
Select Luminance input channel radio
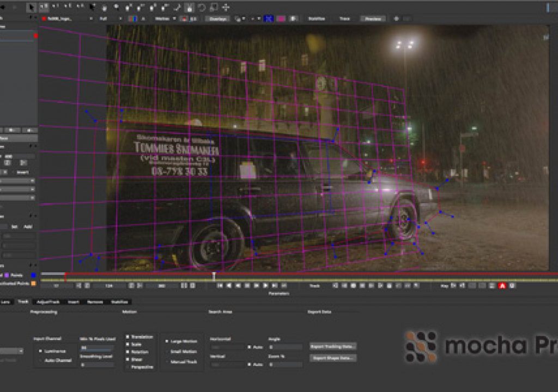point(40,351)
